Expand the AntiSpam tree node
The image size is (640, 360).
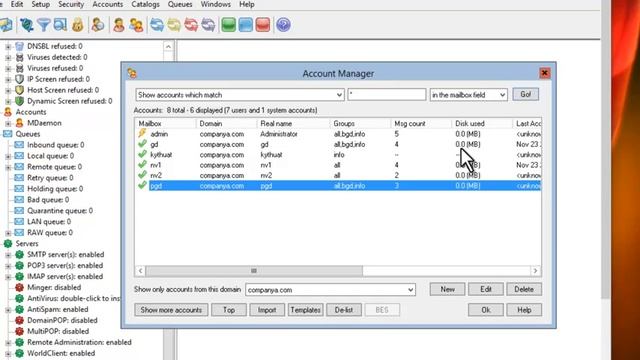tap(8, 310)
